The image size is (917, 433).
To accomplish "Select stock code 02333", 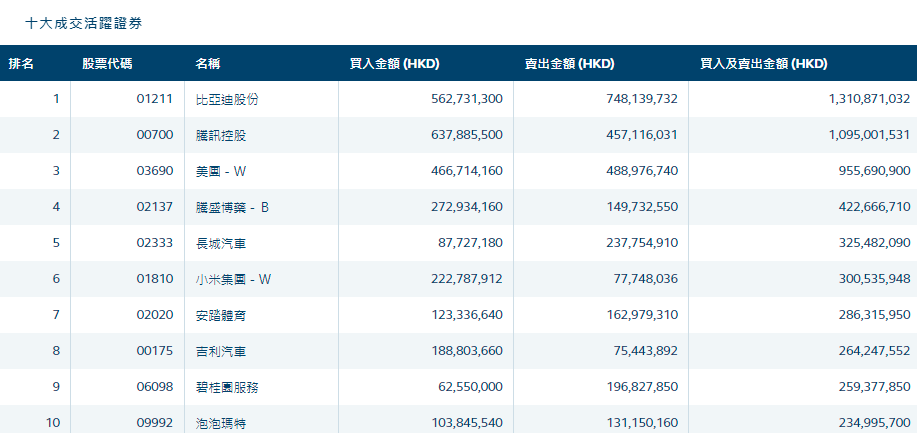I will click(x=155, y=243).
